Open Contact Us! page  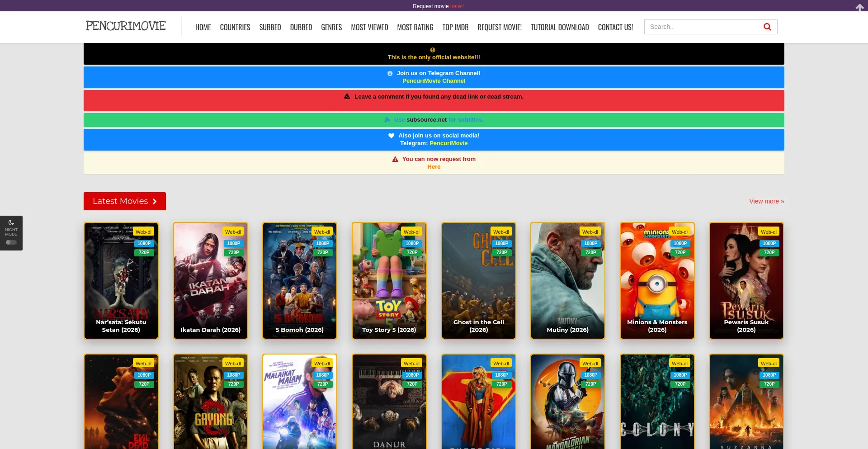click(615, 27)
